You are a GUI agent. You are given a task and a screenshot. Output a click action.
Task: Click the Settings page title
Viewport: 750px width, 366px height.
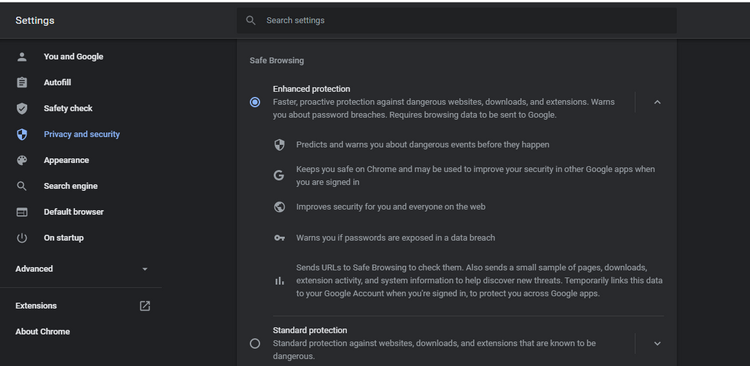point(35,21)
